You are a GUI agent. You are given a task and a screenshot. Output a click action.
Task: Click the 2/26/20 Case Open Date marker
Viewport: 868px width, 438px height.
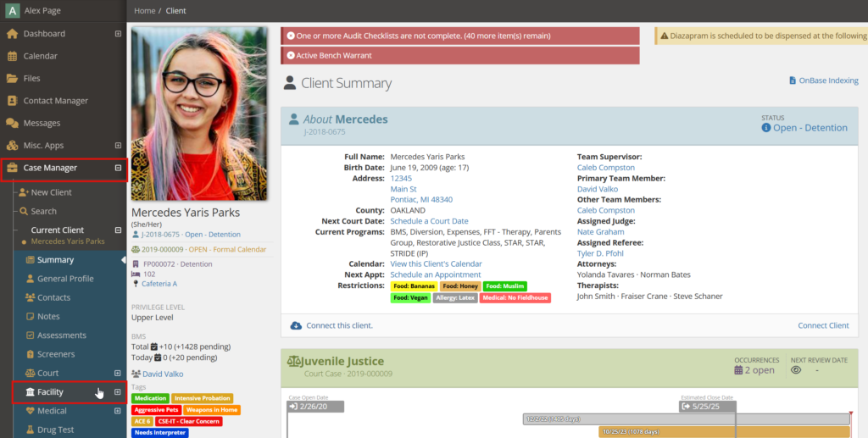[315, 407]
